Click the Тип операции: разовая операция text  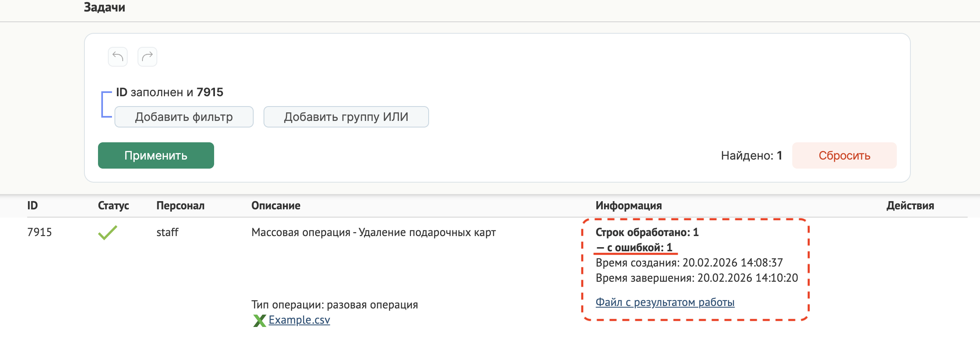tap(335, 305)
